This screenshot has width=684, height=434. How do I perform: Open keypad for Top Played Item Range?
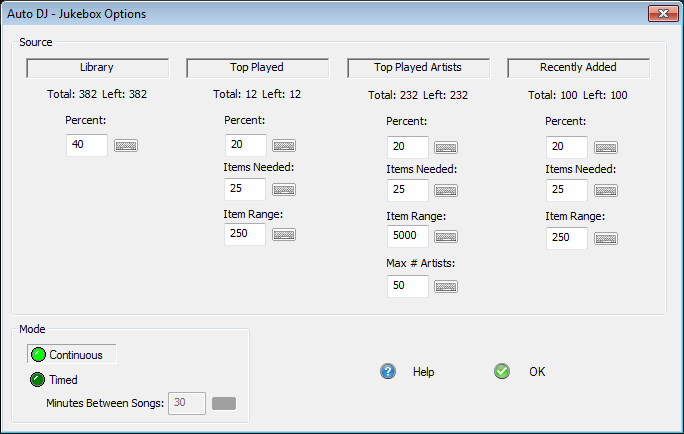click(x=284, y=235)
